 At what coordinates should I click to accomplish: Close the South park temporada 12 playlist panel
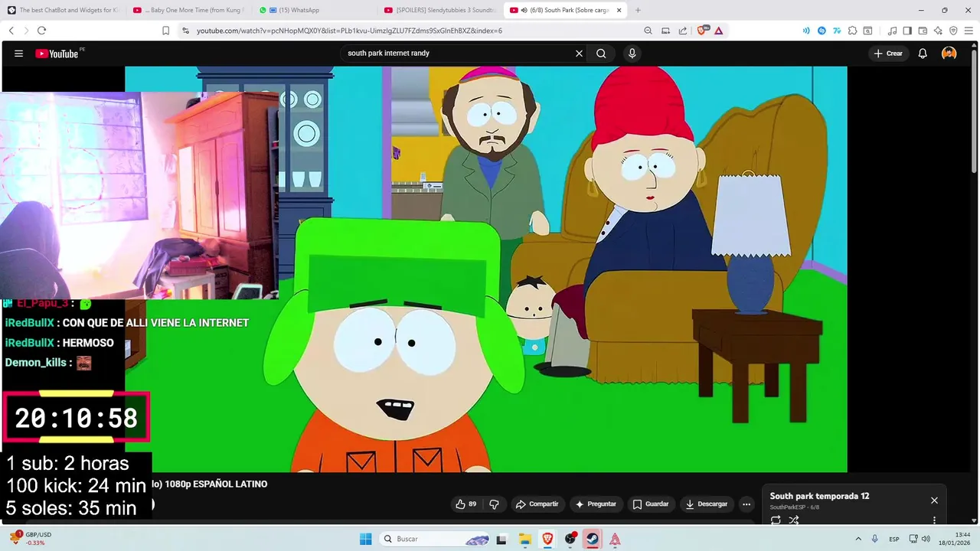[x=934, y=500]
